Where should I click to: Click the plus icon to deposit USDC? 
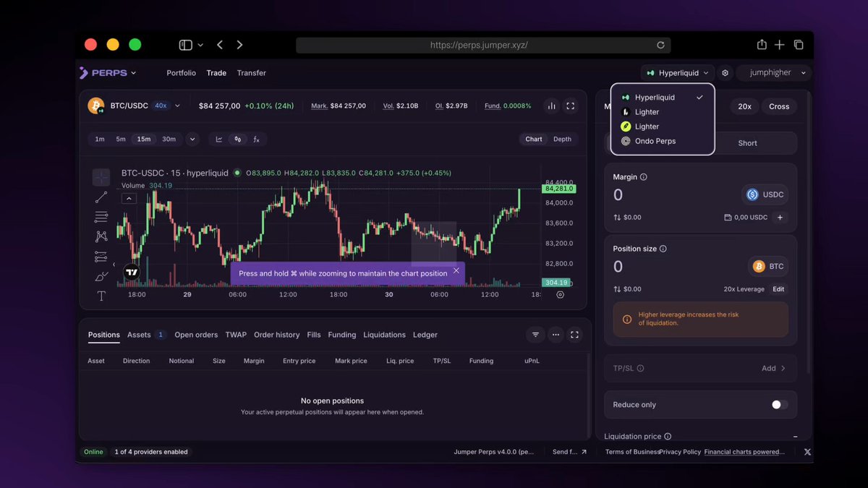point(780,217)
